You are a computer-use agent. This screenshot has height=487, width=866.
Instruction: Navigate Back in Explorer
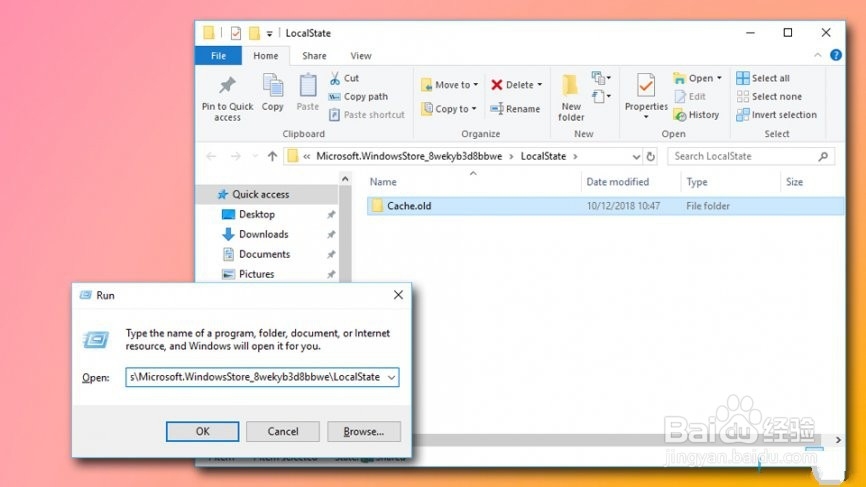tap(211, 156)
